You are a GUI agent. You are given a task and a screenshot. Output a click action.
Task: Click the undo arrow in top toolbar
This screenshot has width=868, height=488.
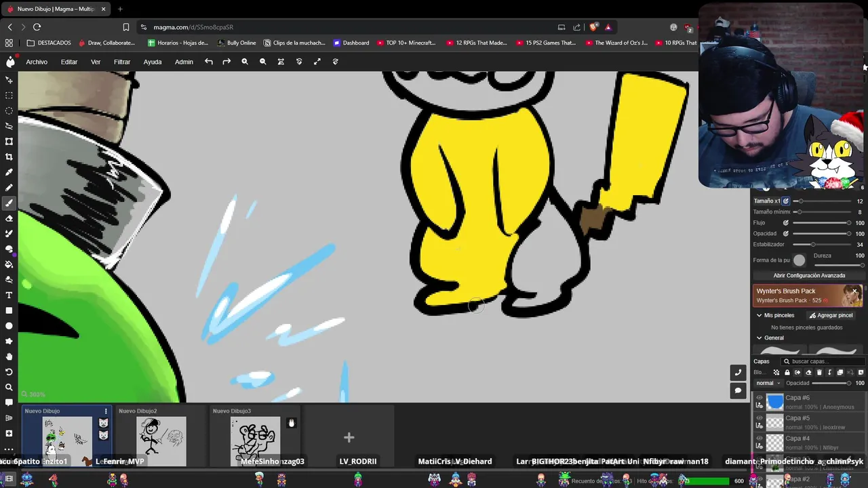coord(209,62)
